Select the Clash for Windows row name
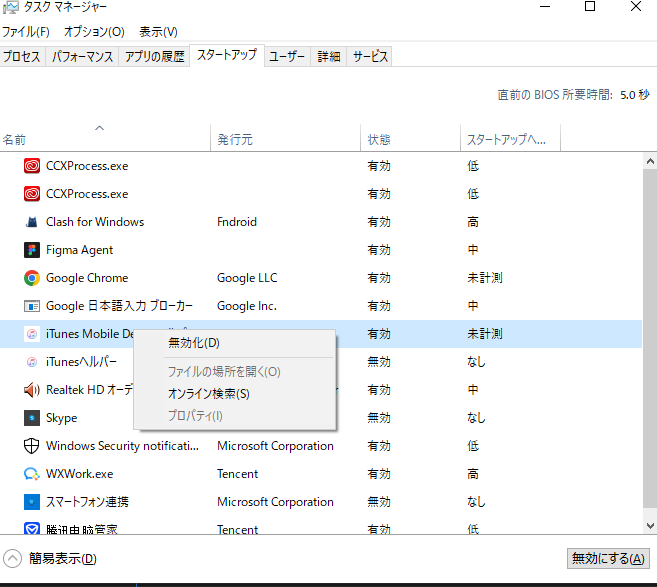 coord(95,222)
